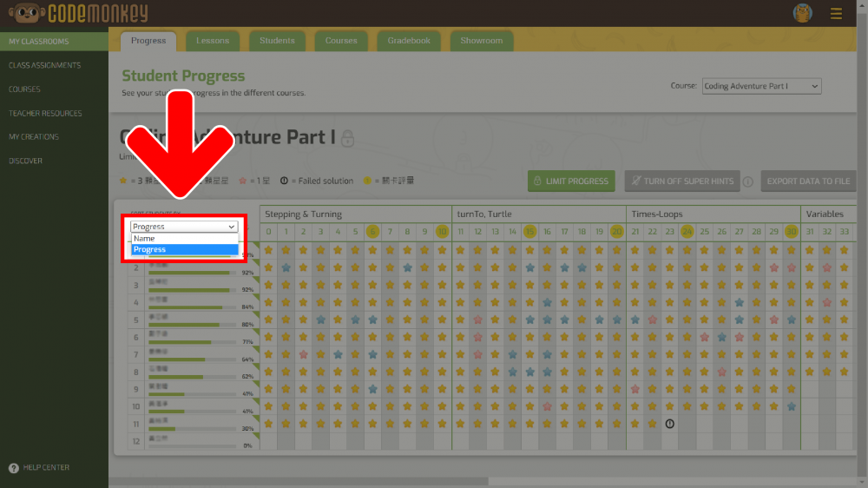Open the Courses tab
Screen dimensions: 868x488
pos(341,41)
